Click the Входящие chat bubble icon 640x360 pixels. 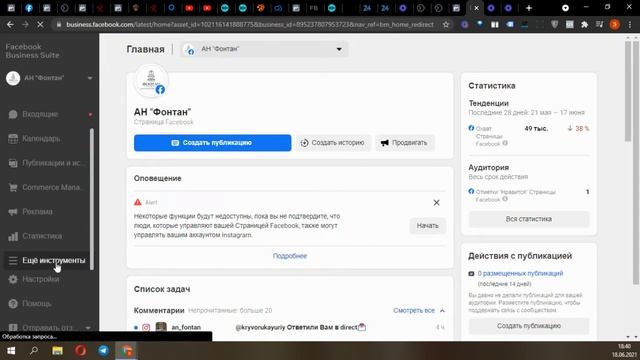[13, 114]
